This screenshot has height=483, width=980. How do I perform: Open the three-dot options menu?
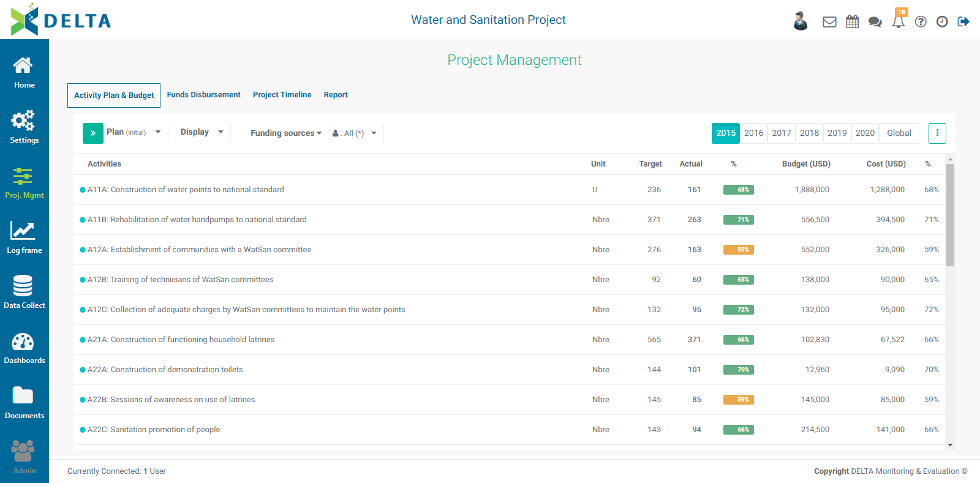(937, 133)
